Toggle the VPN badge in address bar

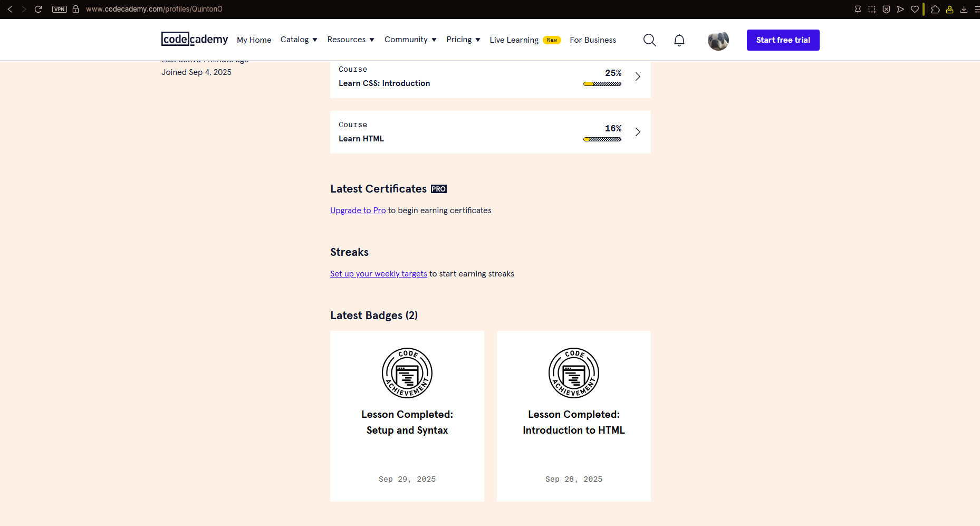[60, 9]
